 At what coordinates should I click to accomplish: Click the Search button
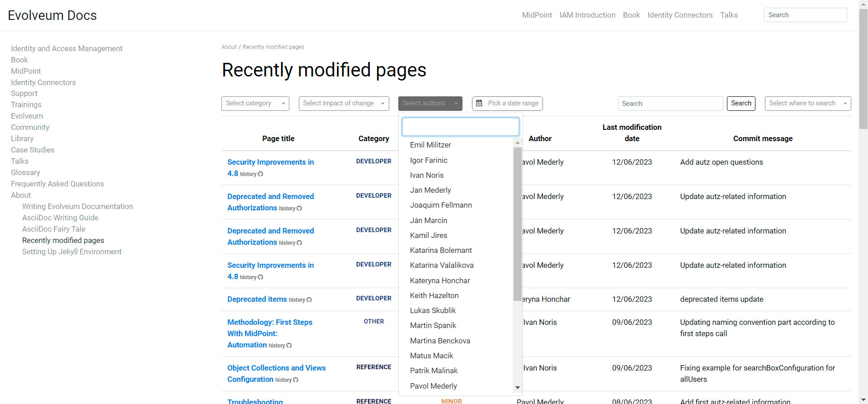741,103
